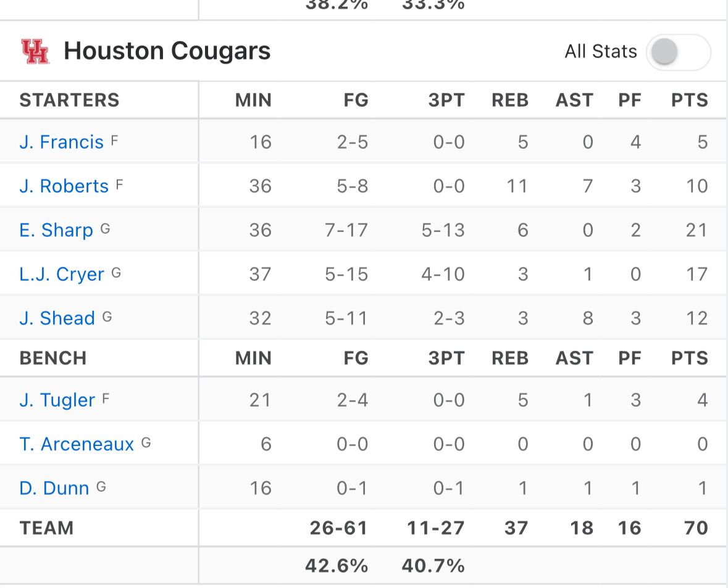Open J. Roberts player page

64,186
